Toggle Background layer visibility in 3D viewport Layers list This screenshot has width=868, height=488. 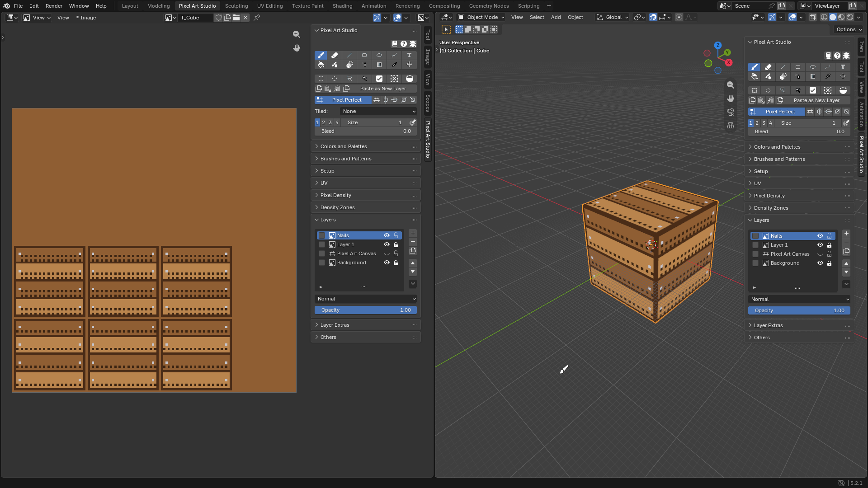tap(820, 263)
